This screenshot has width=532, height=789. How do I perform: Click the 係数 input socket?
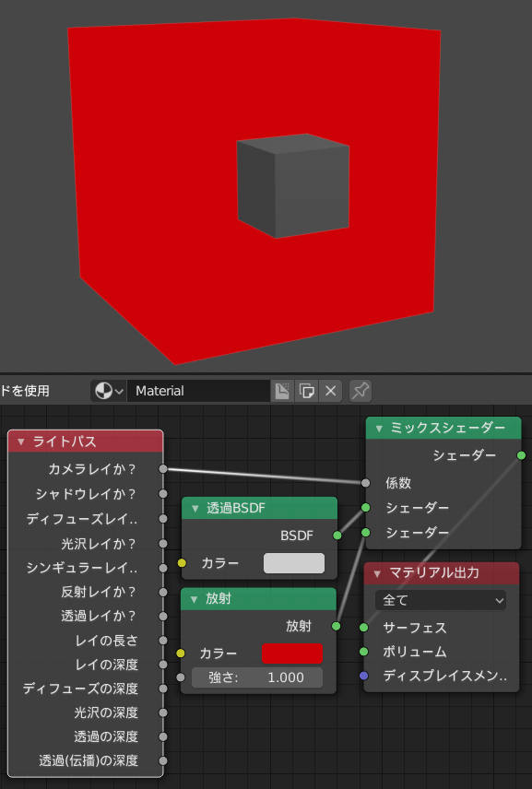click(365, 483)
